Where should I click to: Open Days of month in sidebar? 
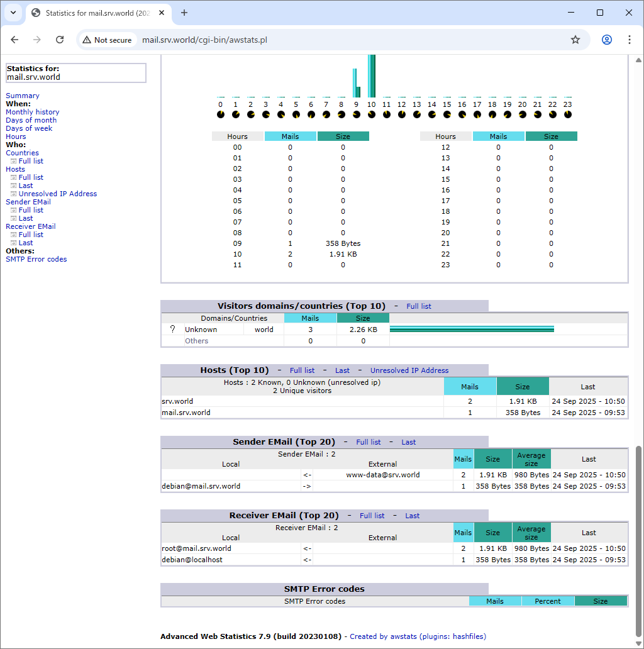(31, 120)
